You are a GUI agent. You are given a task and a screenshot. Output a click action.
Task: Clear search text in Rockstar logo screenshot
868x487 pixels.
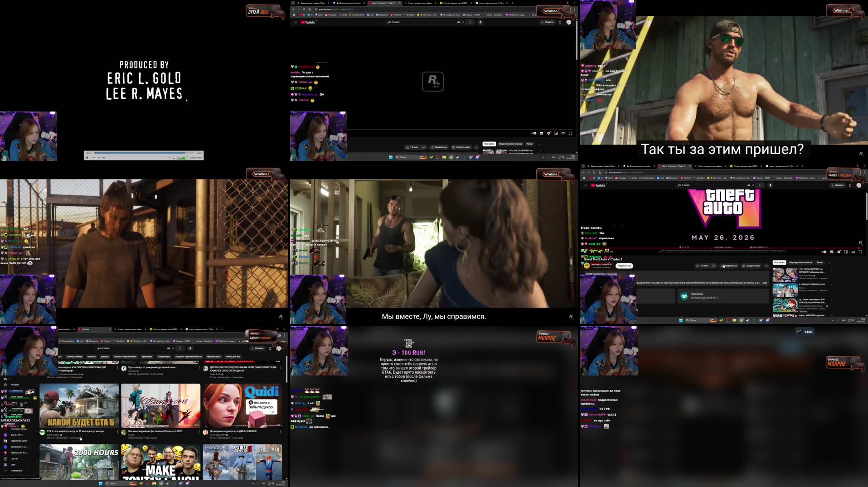463,22
